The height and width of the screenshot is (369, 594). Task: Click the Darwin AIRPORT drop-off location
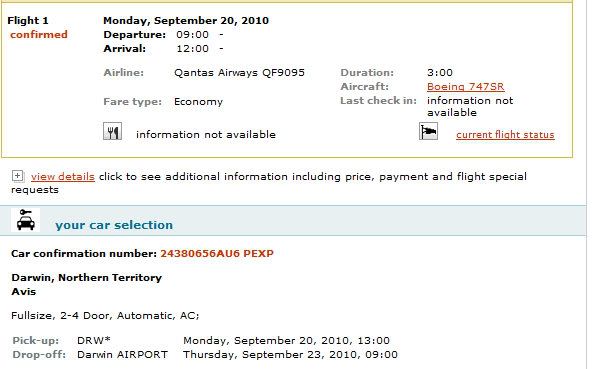tap(122, 355)
